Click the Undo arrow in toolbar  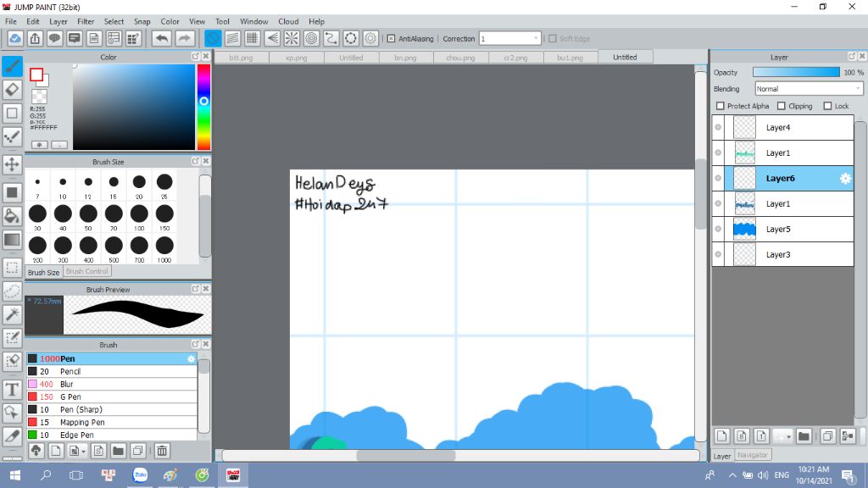coord(162,38)
